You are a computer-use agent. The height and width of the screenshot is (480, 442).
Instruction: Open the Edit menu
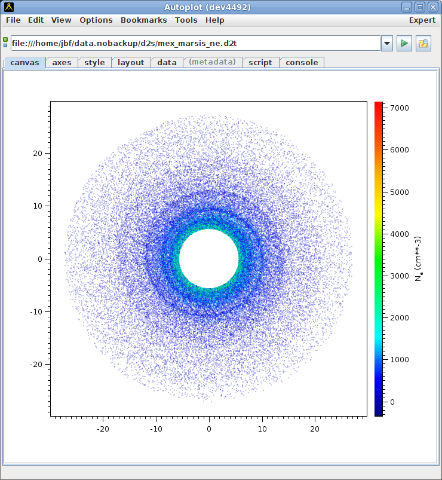point(36,20)
